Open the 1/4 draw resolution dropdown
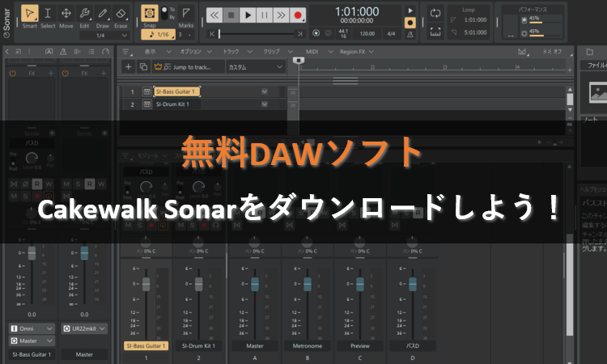Image resolution: width=607 pixels, height=364 pixels. pyautogui.click(x=104, y=36)
